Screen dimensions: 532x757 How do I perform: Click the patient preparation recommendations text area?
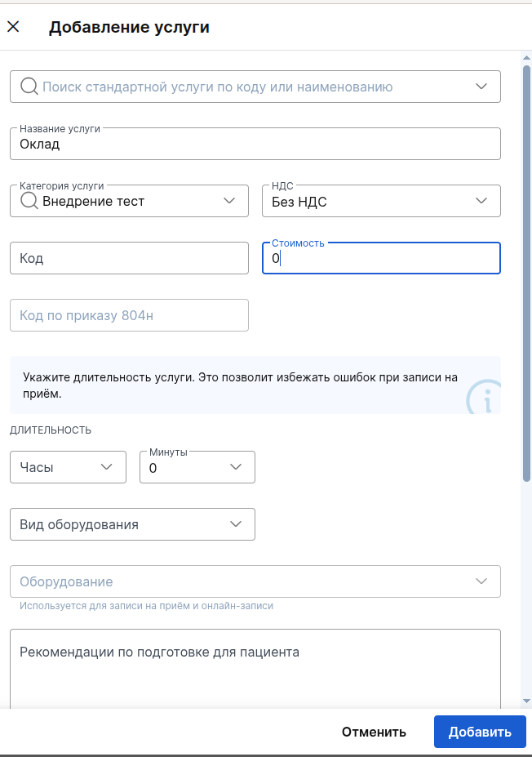click(x=255, y=669)
